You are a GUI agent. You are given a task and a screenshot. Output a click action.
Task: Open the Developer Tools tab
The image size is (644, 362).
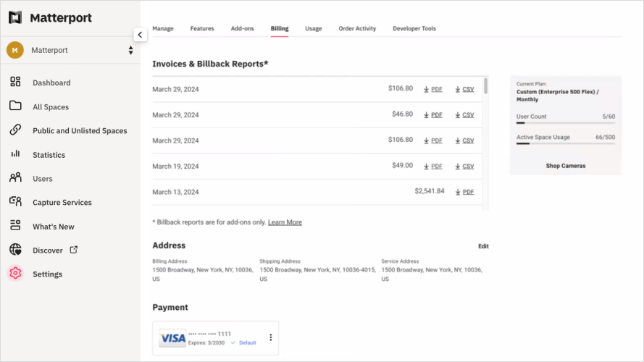pyautogui.click(x=414, y=29)
